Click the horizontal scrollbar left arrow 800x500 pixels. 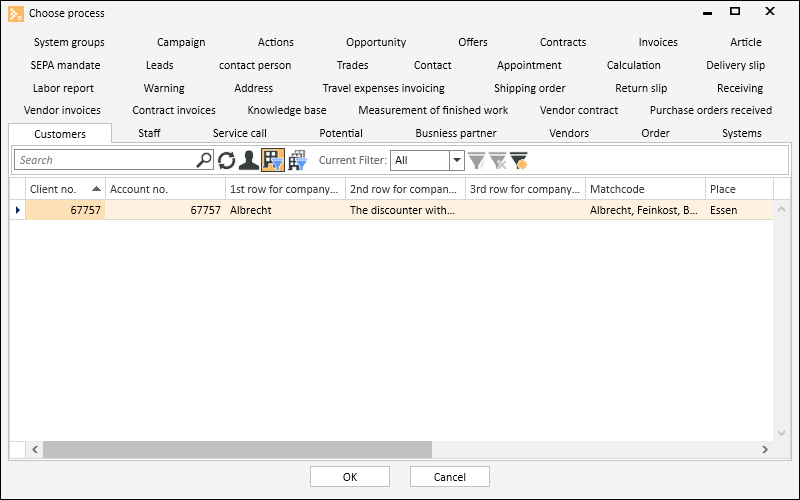pyautogui.click(x=35, y=449)
